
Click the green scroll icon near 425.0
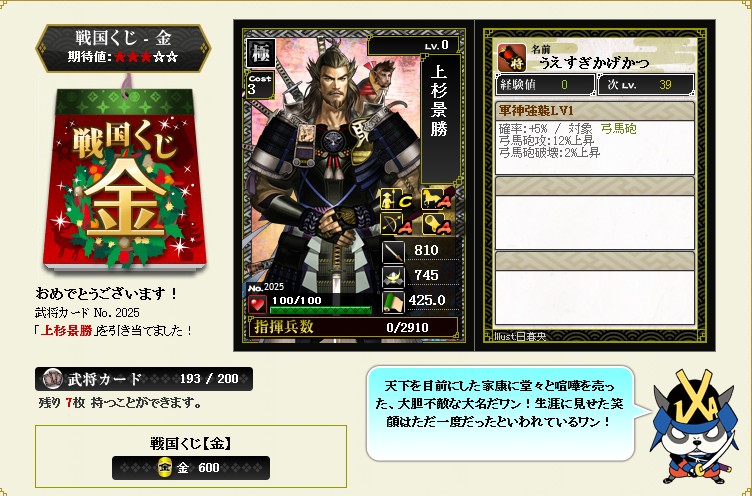[x=393, y=302]
